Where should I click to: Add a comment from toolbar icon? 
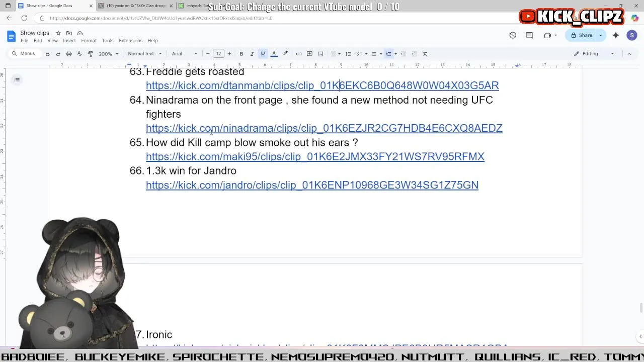pyautogui.click(x=309, y=54)
